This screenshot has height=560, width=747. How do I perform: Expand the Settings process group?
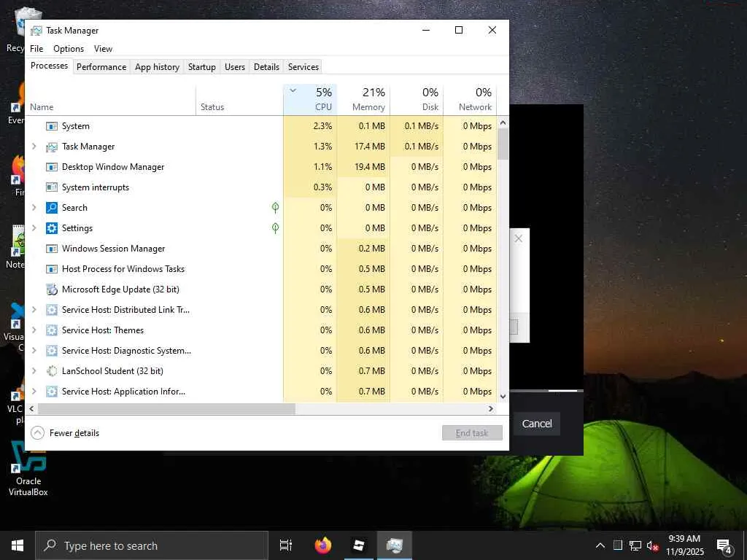[x=34, y=227]
